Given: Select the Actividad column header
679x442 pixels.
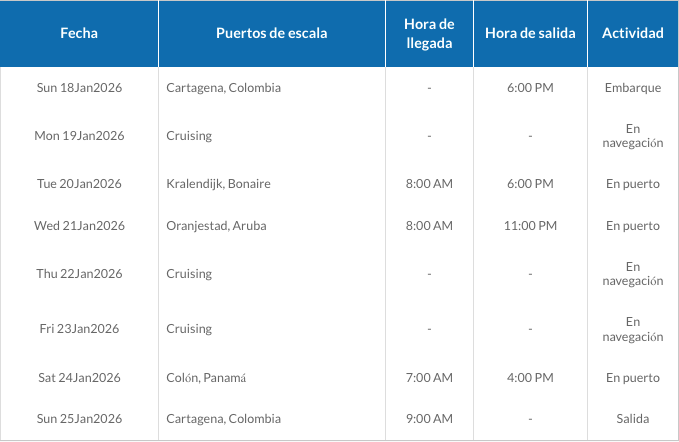Looking at the screenshot, I should pos(633,33).
